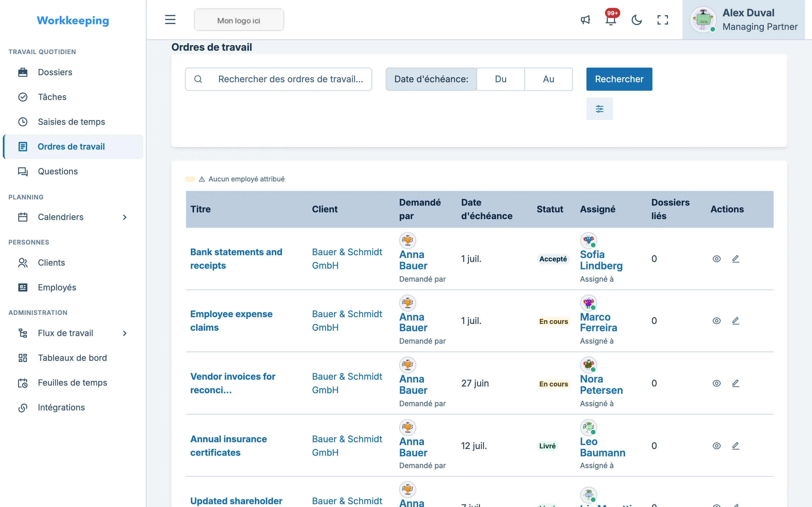Open the notifications bell with 99+ badge
This screenshot has height=507, width=812.
tap(611, 19)
